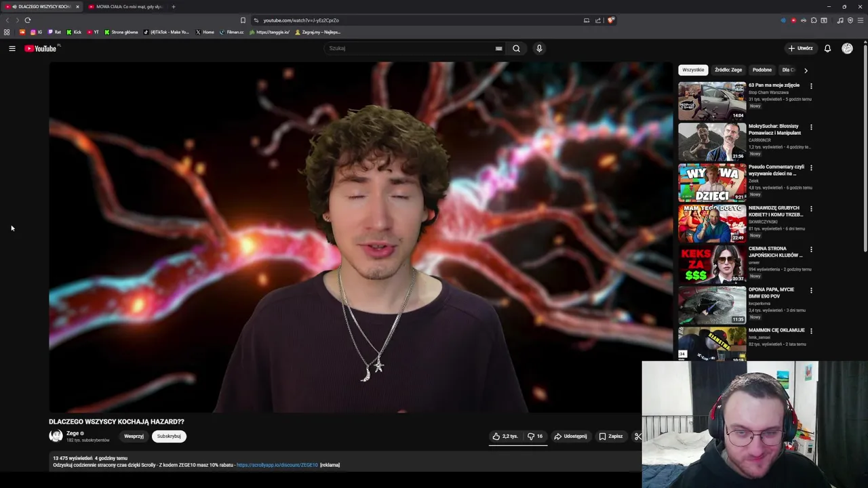868x488 pixels.
Task: Like the video (2,2 tys.)
Action: [x=505, y=436]
